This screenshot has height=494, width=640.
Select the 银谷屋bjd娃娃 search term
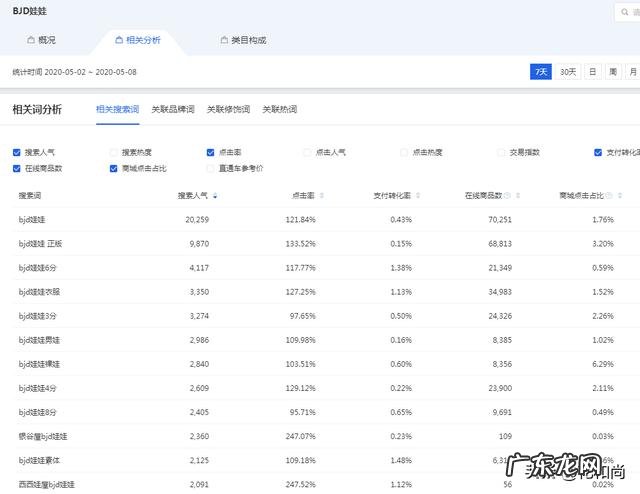click(x=43, y=436)
